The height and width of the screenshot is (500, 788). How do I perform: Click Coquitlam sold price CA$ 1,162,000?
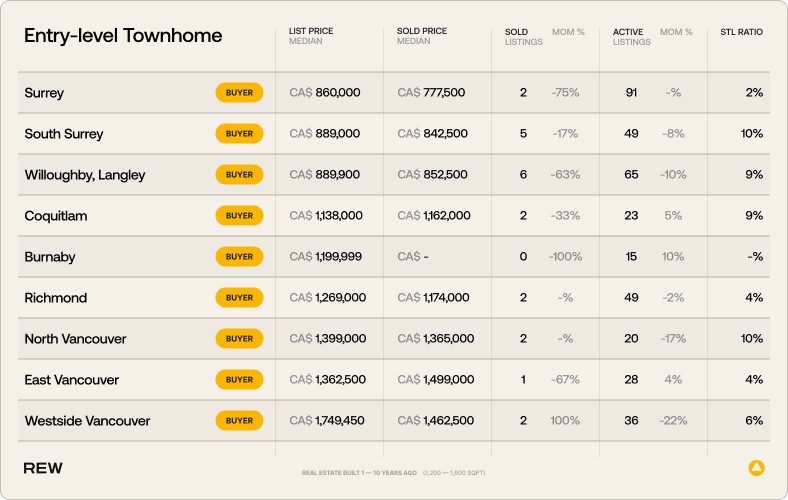point(434,216)
